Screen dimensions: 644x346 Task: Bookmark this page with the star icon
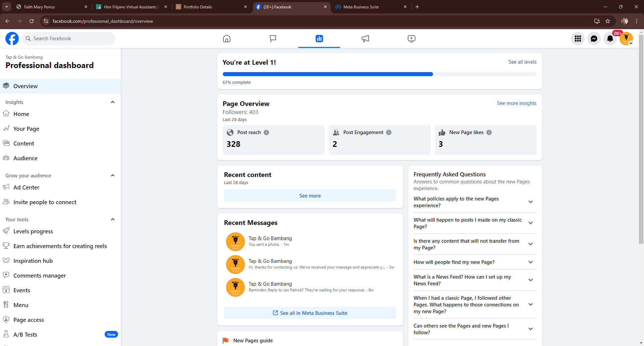pyautogui.click(x=608, y=21)
